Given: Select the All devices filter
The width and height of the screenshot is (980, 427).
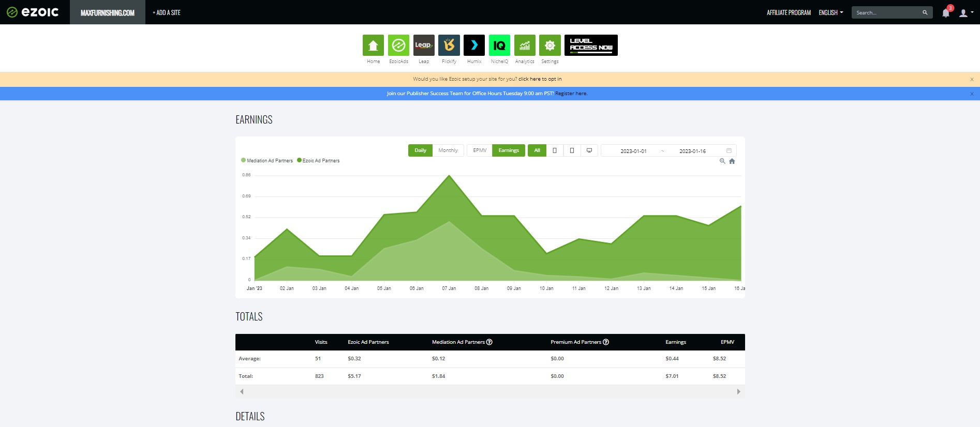Looking at the screenshot, I should 537,150.
